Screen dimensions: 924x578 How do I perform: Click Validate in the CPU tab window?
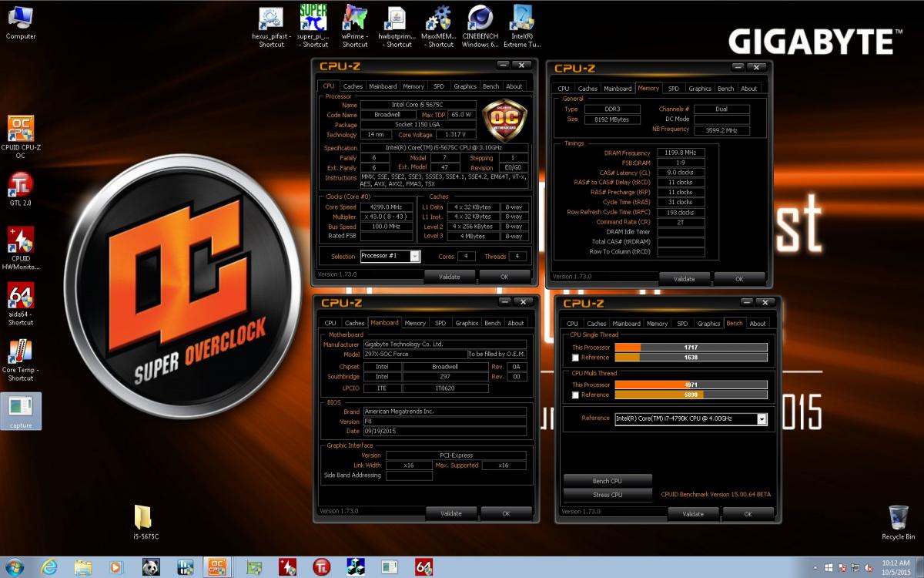point(450,277)
